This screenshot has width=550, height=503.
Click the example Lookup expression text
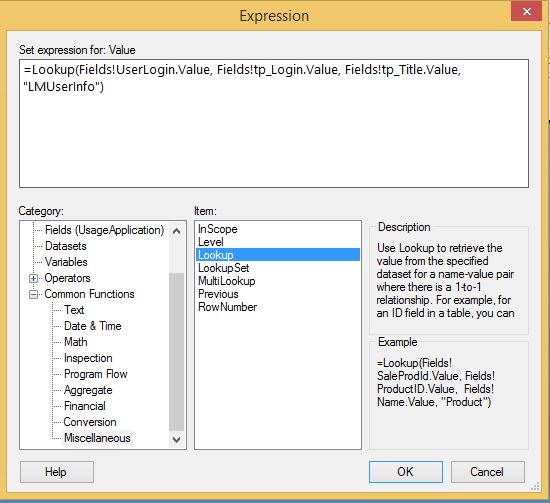point(436,382)
